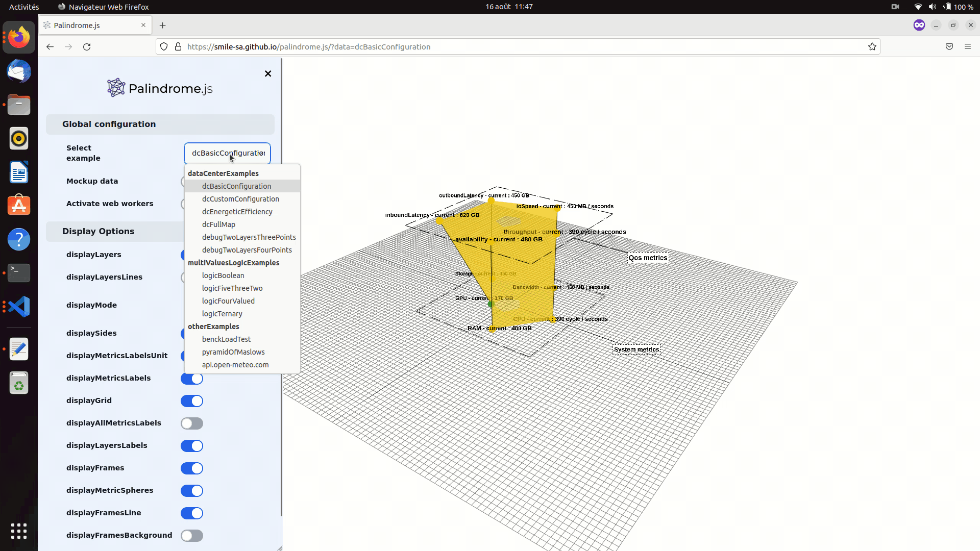Close the Palindrome.js sidebar with the X
Image resolution: width=980 pixels, height=551 pixels.
click(x=268, y=73)
